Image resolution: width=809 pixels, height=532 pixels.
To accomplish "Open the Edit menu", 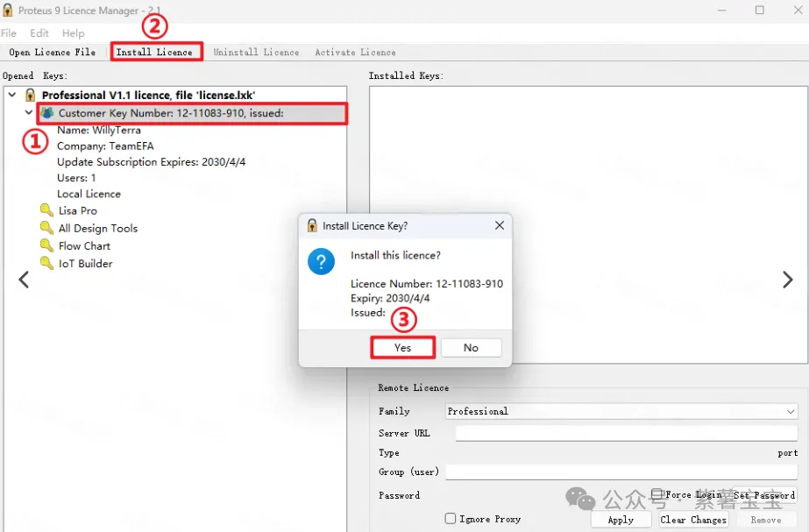I will (39, 33).
